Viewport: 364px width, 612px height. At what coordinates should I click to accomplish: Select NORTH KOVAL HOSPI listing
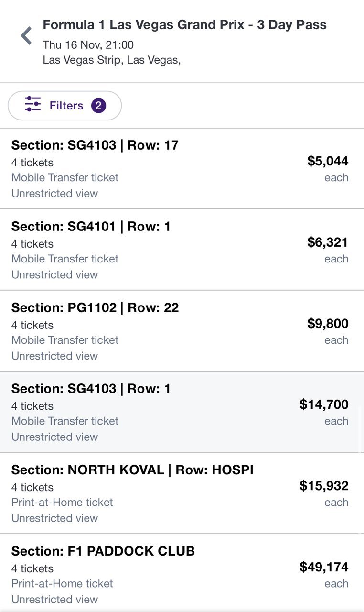(182, 493)
